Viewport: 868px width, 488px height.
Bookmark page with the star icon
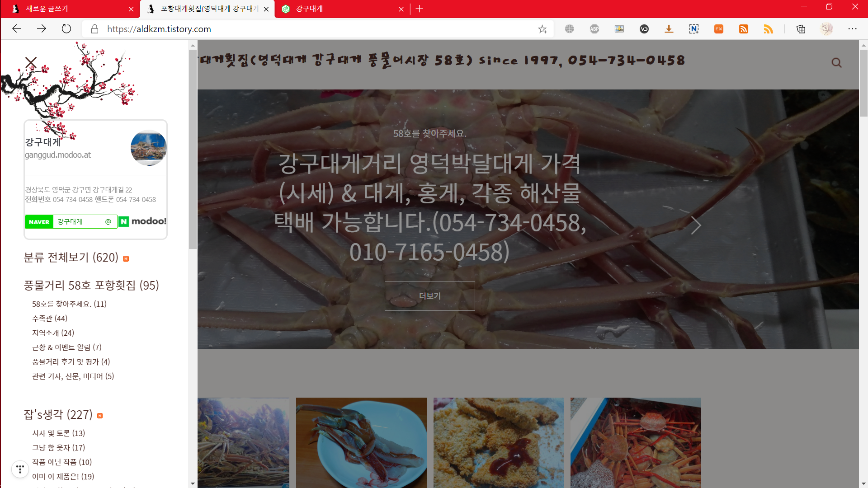(x=542, y=29)
